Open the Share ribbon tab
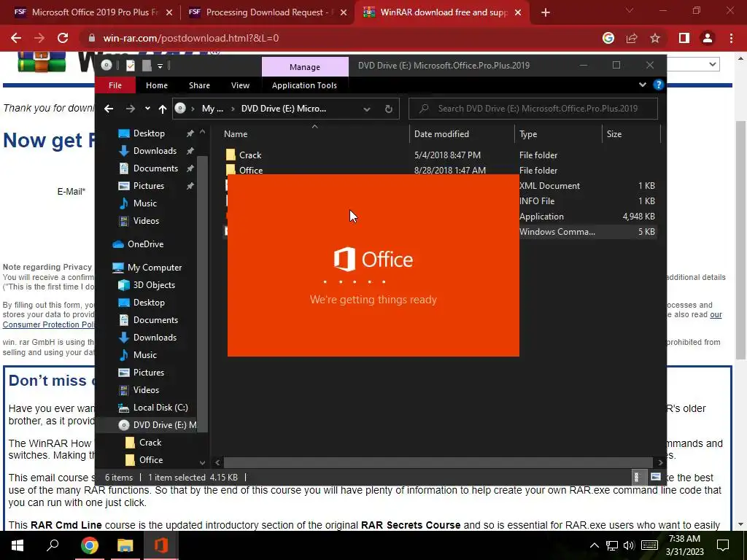The height and width of the screenshot is (560, 747). [199, 85]
